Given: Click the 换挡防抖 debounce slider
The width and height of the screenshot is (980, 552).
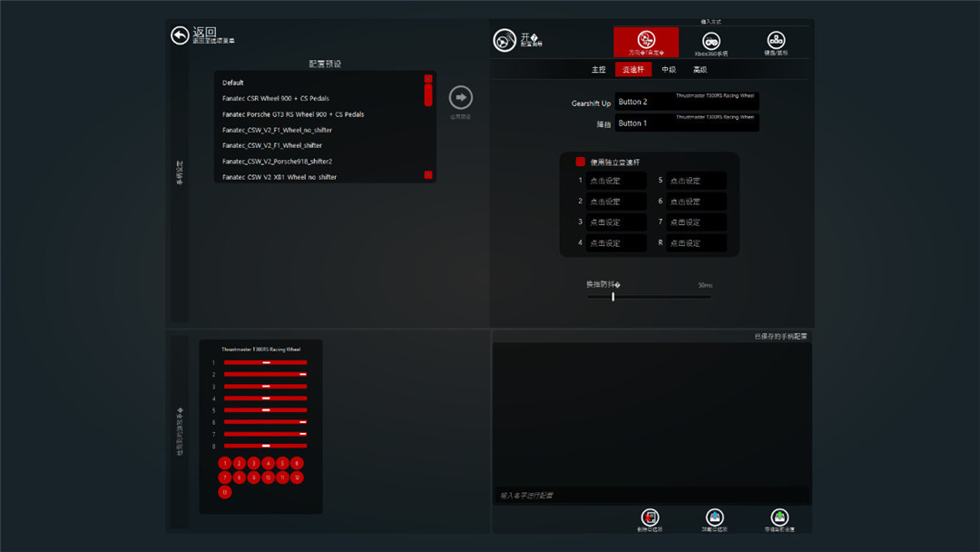Looking at the screenshot, I should tap(648, 296).
